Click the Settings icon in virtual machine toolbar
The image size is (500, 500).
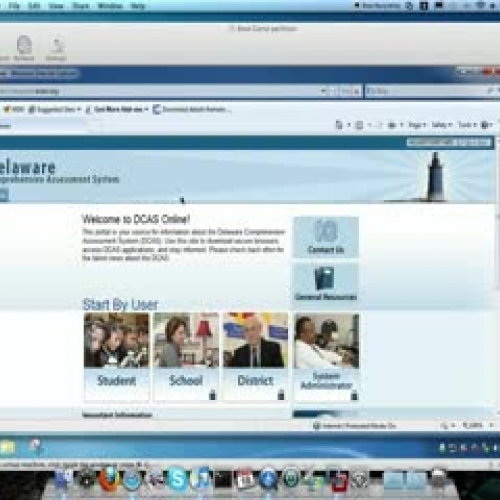pos(56,49)
